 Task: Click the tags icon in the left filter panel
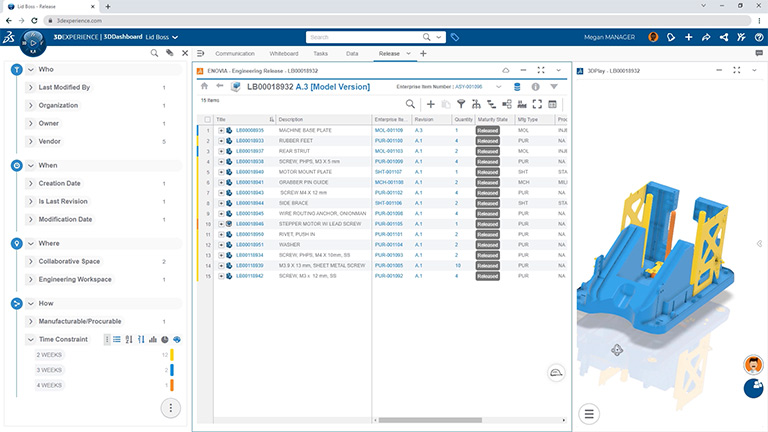click(x=169, y=53)
